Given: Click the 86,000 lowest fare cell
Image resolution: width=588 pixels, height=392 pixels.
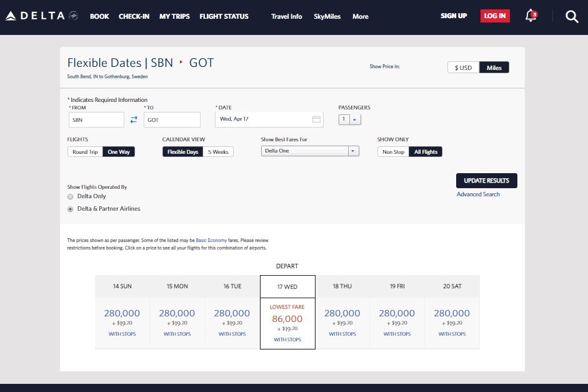Looking at the screenshot, I should pyautogui.click(x=287, y=318).
